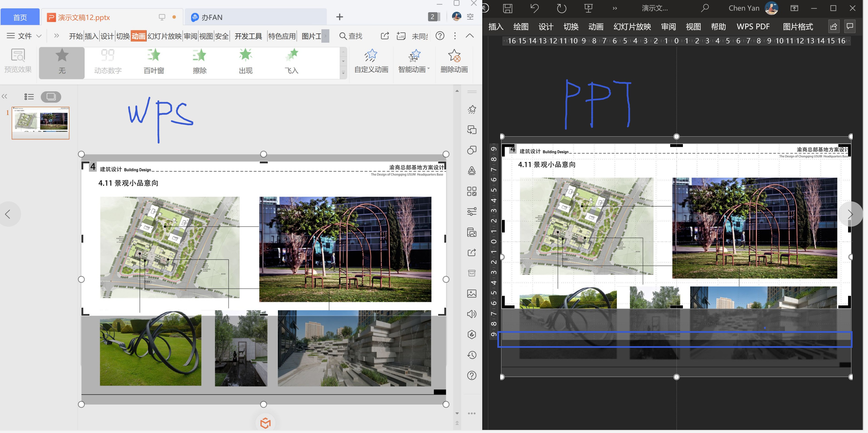868x433 pixels.
Task: Click Chen Yan account name in PowerPoint
Action: [x=744, y=8]
